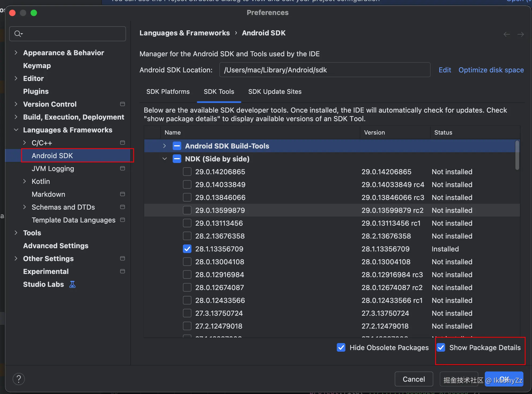Switch to SDK Platforms tab
The width and height of the screenshot is (532, 394).
[x=168, y=92]
